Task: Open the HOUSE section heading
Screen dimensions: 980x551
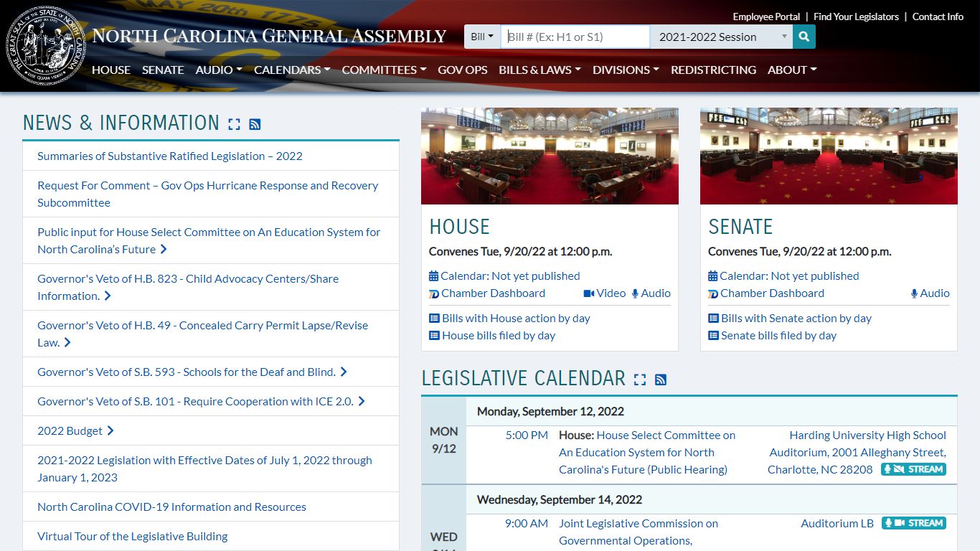Action: pos(459,227)
